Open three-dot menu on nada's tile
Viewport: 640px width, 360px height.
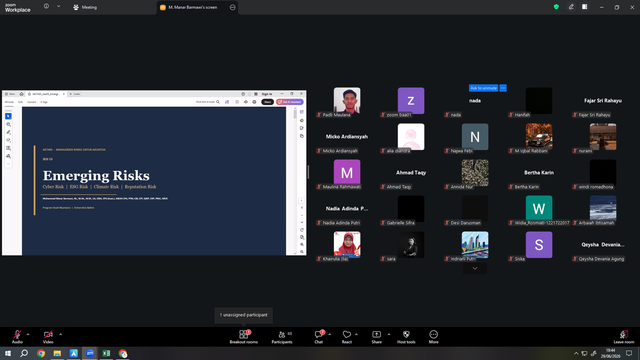click(x=503, y=88)
